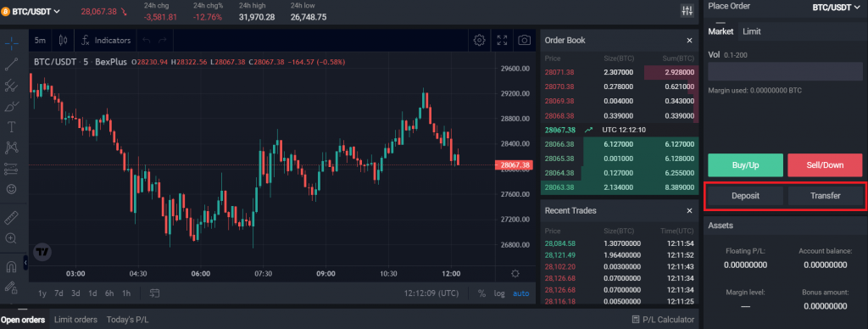Open the emoji icons tool
The height and width of the screenshot is (329, 868).
(11, 189)
